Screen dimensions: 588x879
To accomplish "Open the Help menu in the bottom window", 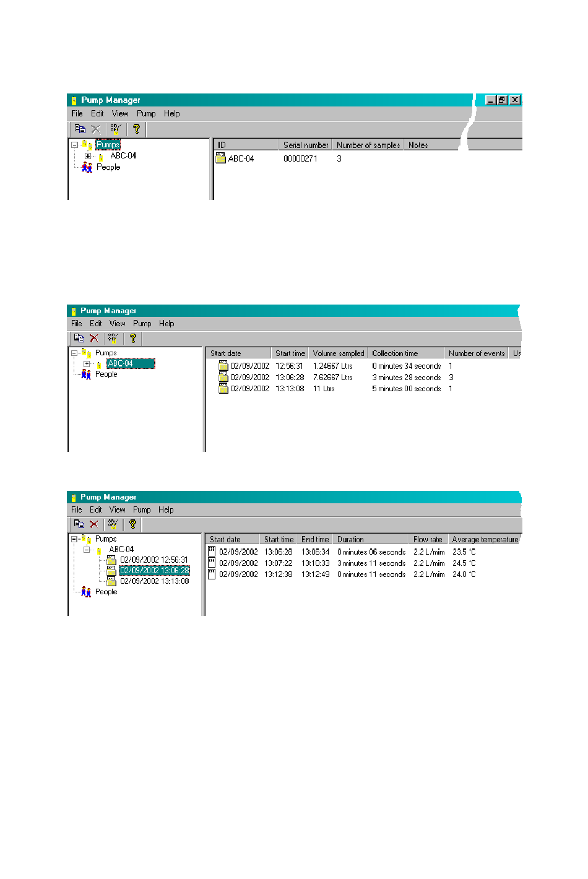I will click(166, 510).
